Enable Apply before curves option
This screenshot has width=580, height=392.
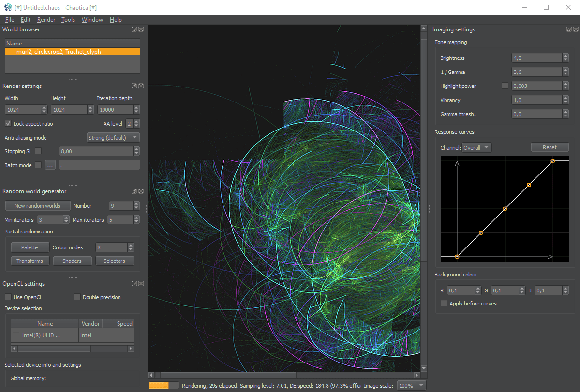tap(444, 304)
